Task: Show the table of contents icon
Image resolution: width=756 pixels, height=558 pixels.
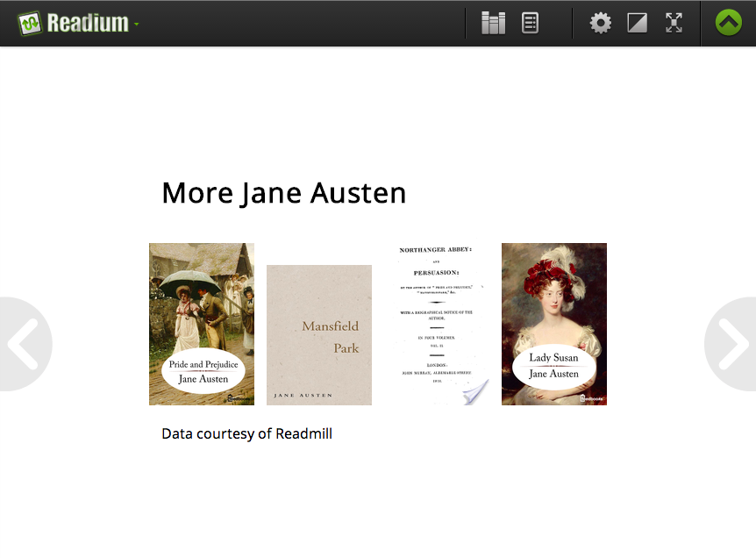Action: click(530, 23)
